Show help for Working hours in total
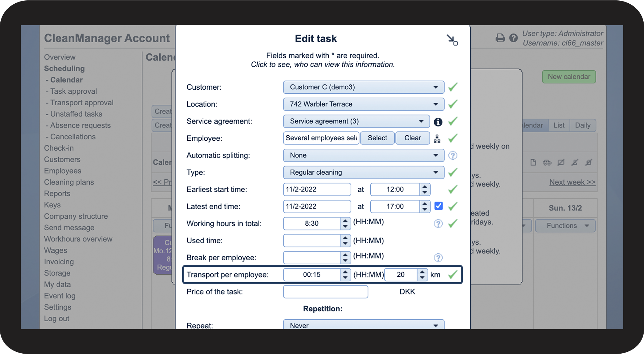This screenshot has width=644, height=354. 438,224
